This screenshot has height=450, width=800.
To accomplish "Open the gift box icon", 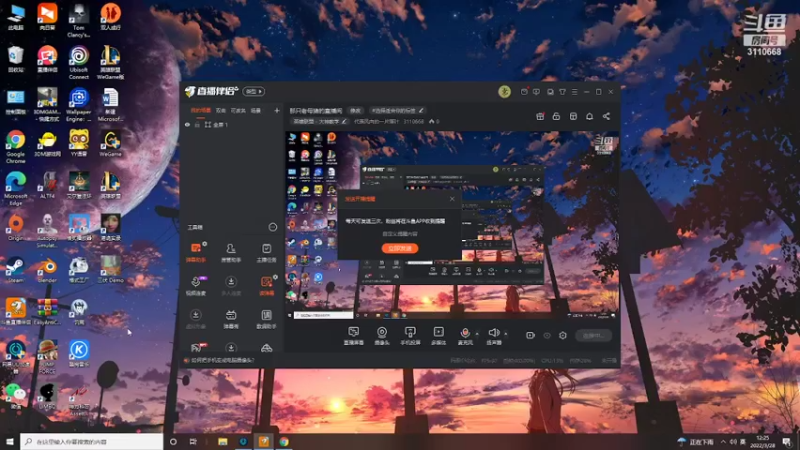I will pos(540,116).
